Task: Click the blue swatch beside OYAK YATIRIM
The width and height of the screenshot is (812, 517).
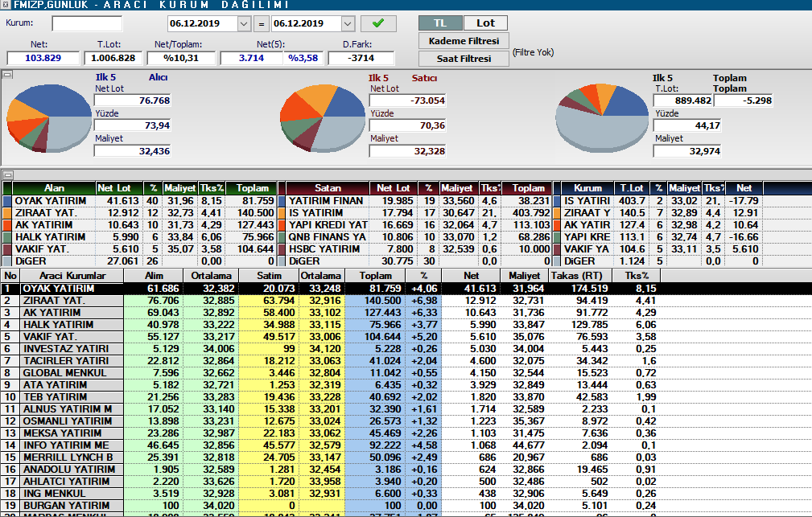Action: click(6, 201)
